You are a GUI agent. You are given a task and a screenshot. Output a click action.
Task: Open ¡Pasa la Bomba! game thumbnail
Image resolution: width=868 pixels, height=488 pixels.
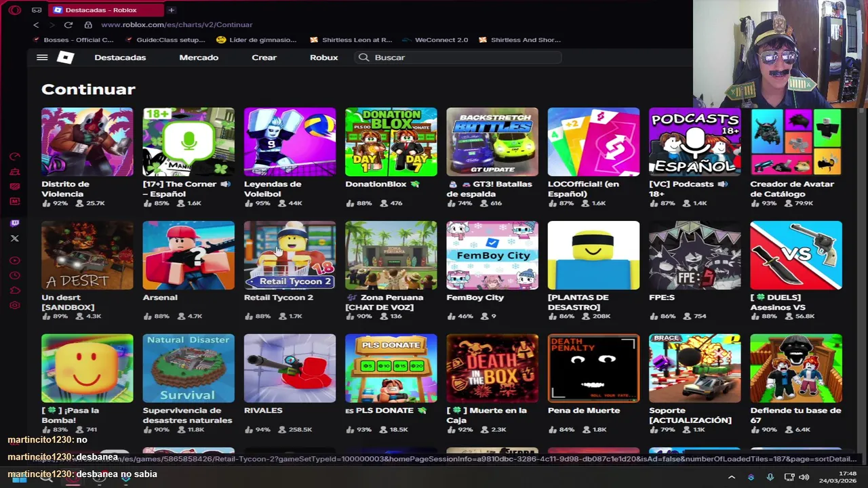coord(87,368)
